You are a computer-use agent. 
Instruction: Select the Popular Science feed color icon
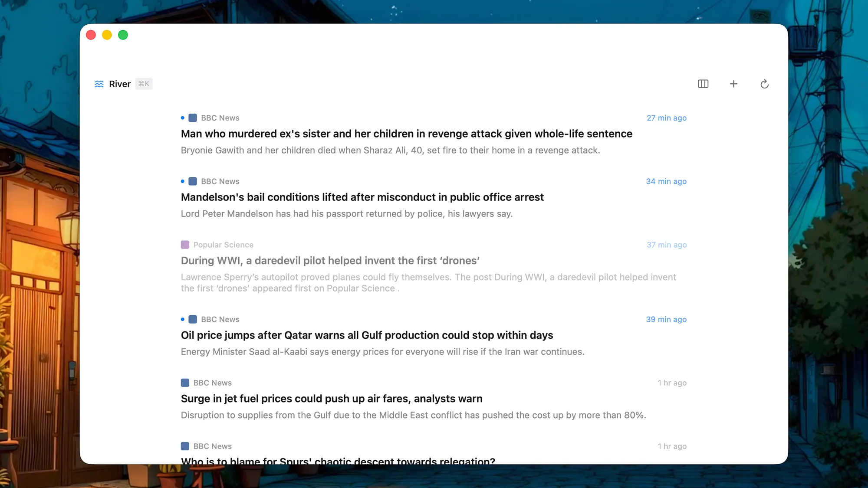[x=185, y=245]
